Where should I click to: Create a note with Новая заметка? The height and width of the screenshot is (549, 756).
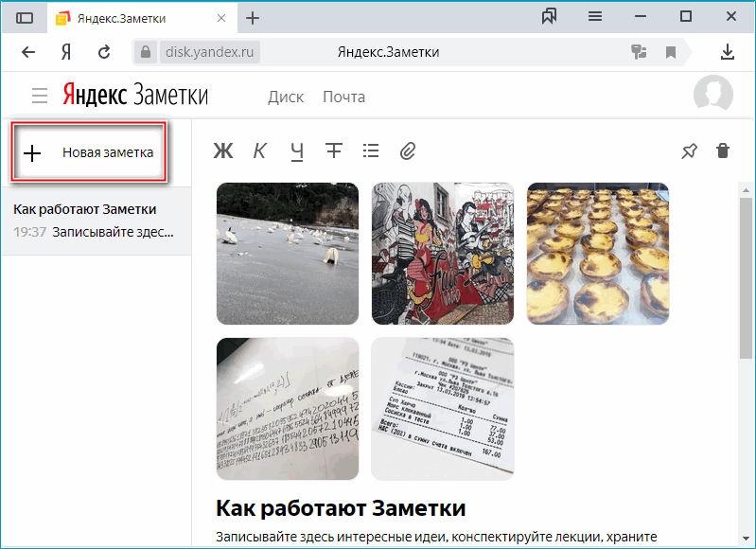pyautogui.click(x=89, y=152)
